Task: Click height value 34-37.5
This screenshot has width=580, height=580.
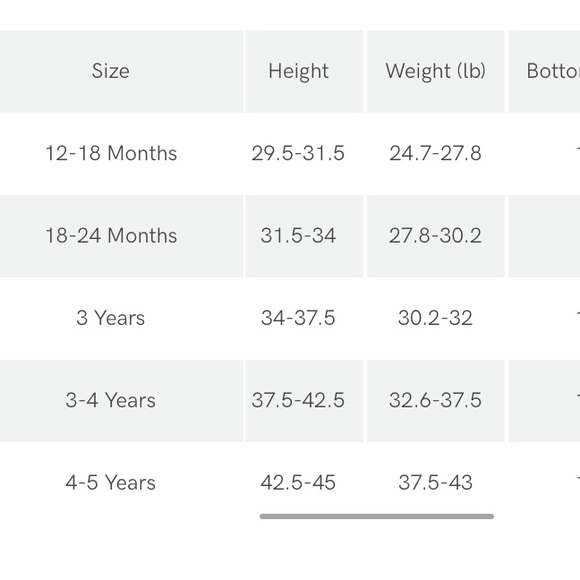Action: click(298, 318)
